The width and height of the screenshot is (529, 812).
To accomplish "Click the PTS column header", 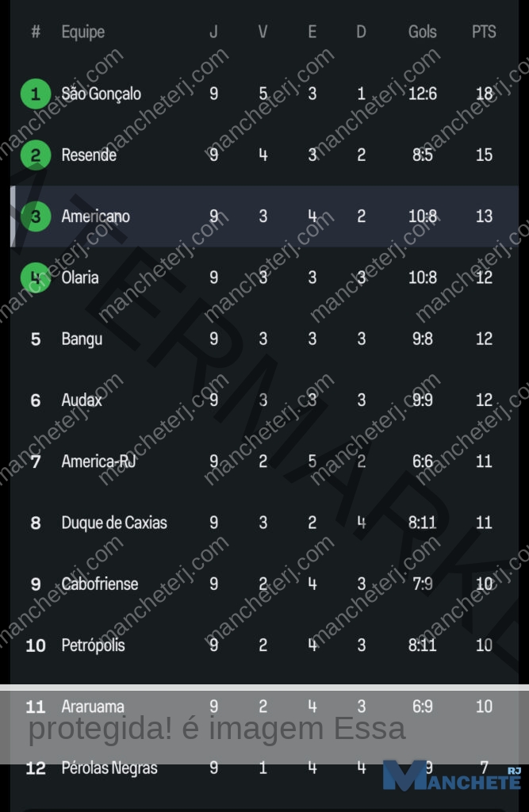I will tap(484, 32).
